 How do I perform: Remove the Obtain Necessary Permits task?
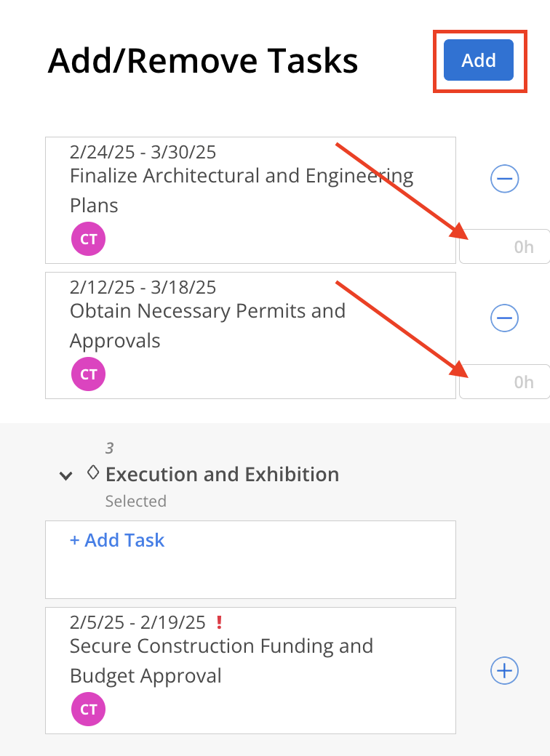pos(505,318)
